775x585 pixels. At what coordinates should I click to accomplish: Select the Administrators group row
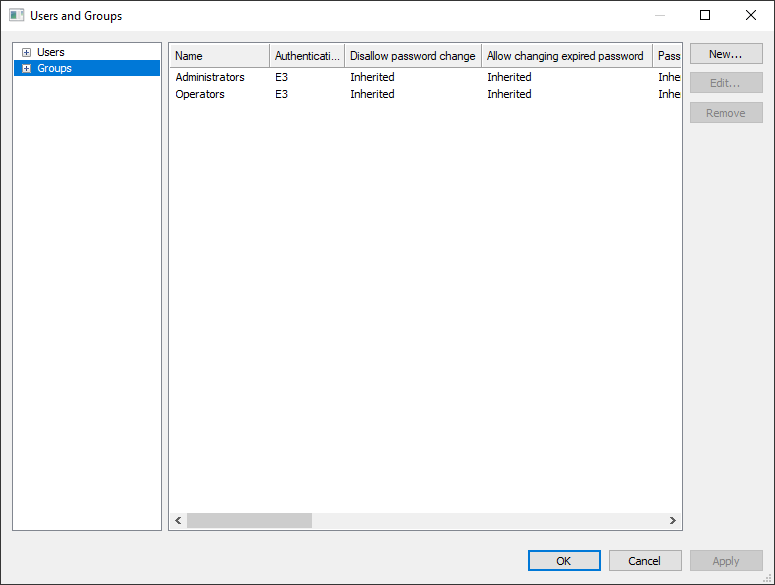[210, 77]
